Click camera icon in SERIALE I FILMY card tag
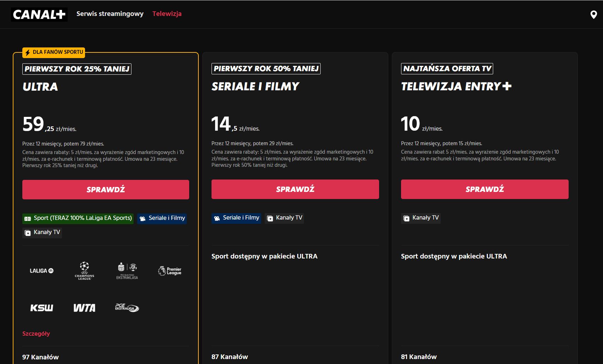 click(x=217, y=218)
